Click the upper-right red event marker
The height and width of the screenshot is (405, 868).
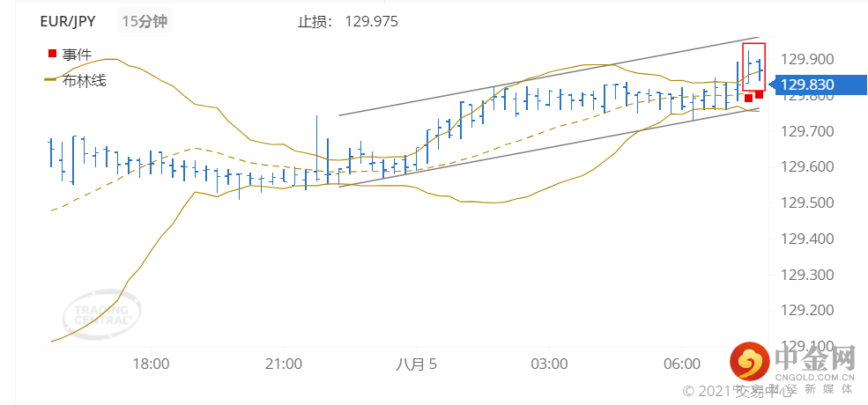759,94
